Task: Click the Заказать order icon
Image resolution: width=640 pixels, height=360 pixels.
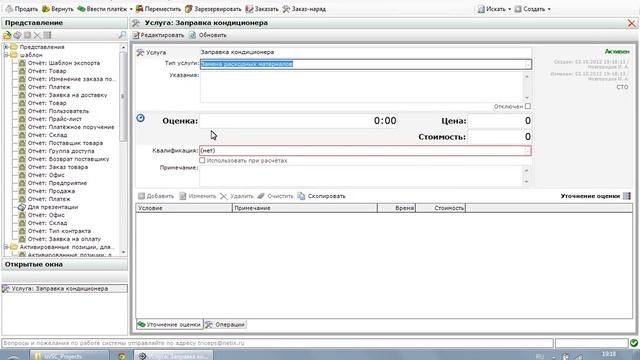Action: [249, 9]
